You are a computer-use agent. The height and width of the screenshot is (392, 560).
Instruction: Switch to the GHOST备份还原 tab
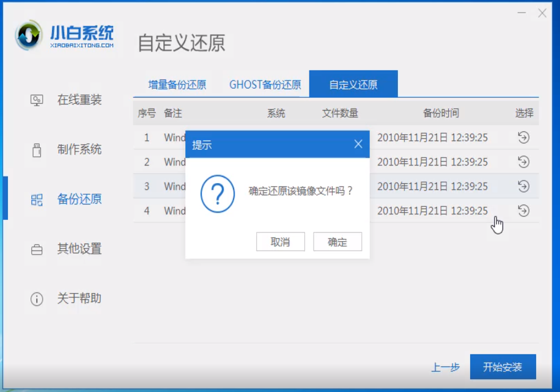(x=265, y=85)
